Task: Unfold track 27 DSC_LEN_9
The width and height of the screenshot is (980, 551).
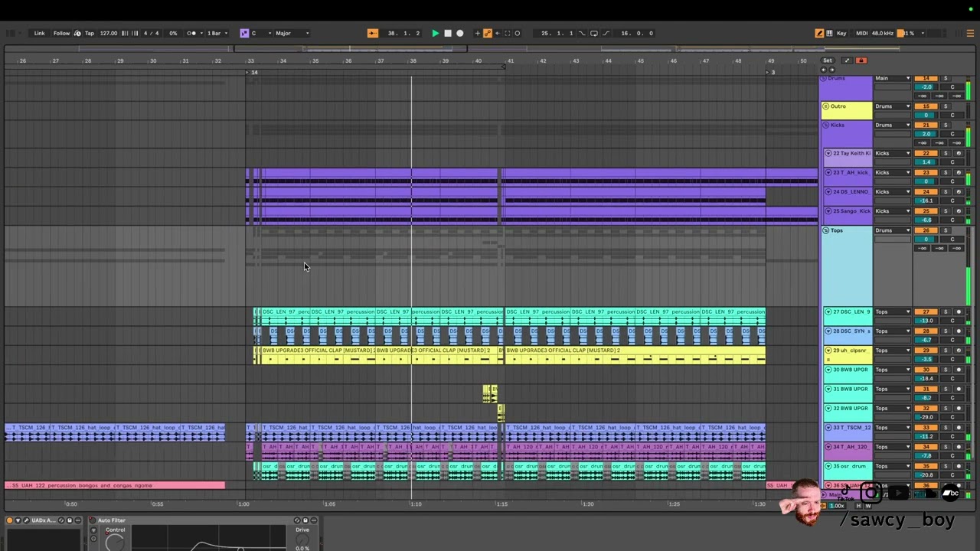Action: click(828, 312)
